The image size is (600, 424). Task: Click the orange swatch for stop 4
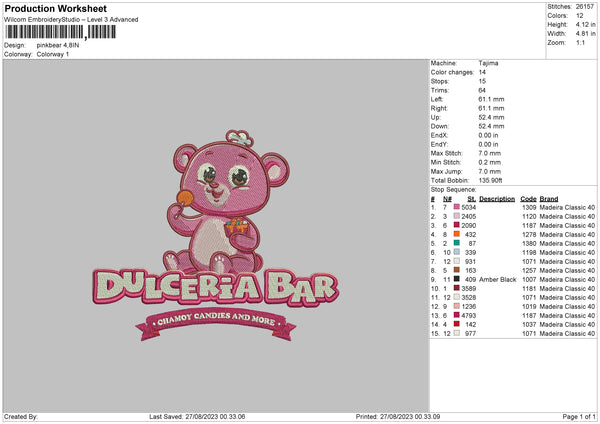point(458,234)
